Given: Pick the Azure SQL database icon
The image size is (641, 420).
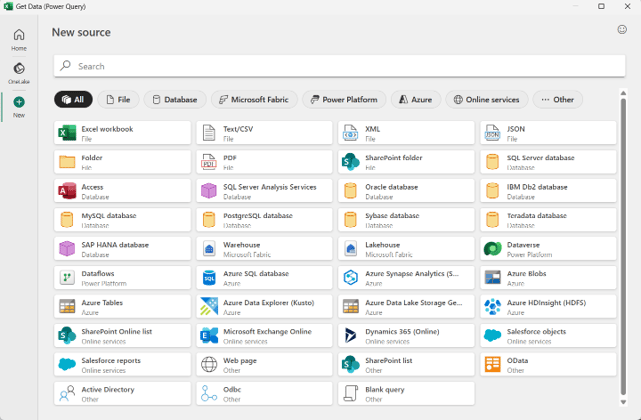Looking at the screenshot, I should [x=209, y=278].
